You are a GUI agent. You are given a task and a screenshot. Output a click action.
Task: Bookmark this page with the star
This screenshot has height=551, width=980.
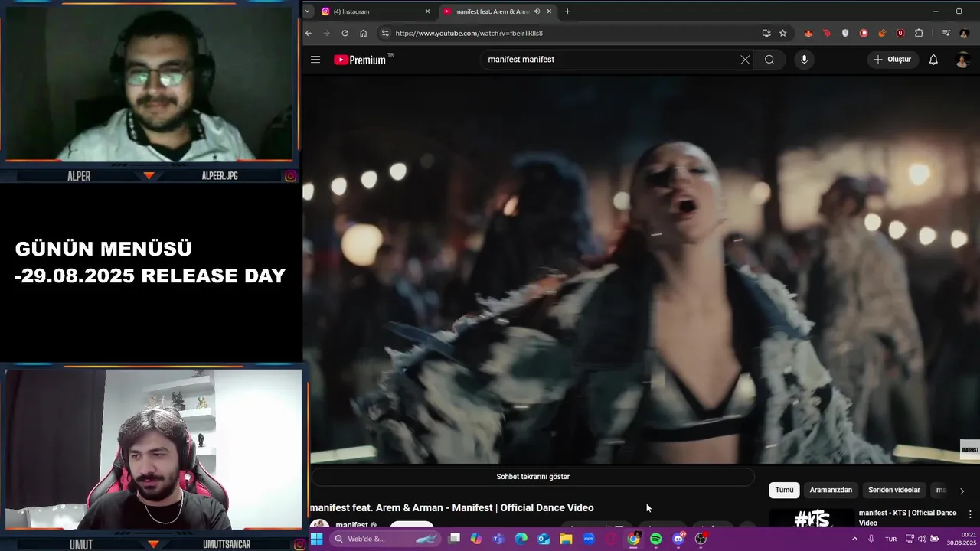tap(782, 33)
